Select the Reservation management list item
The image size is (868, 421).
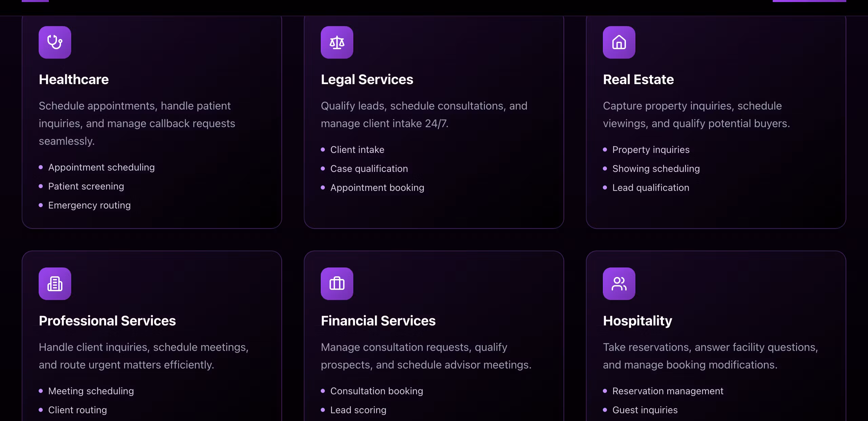[668, 391]
